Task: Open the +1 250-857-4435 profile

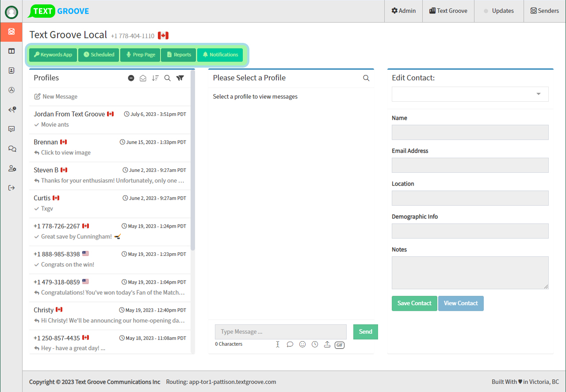Action: point(110,342)
